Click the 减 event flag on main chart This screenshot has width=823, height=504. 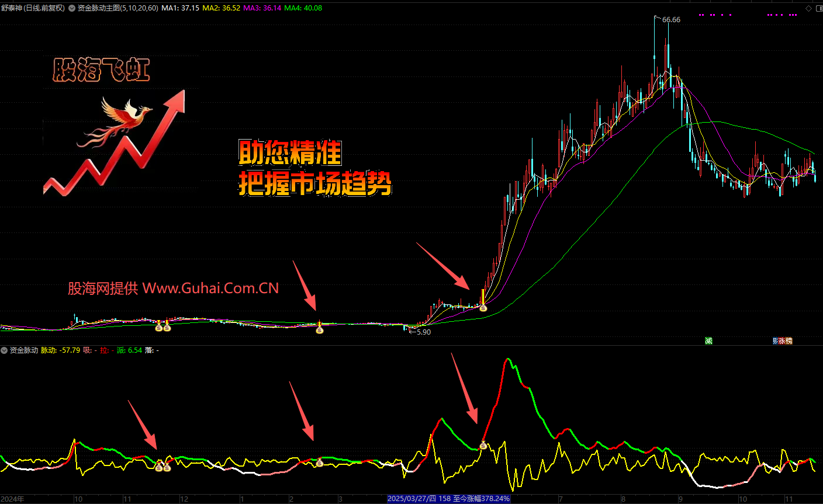(x=708, y=340)
